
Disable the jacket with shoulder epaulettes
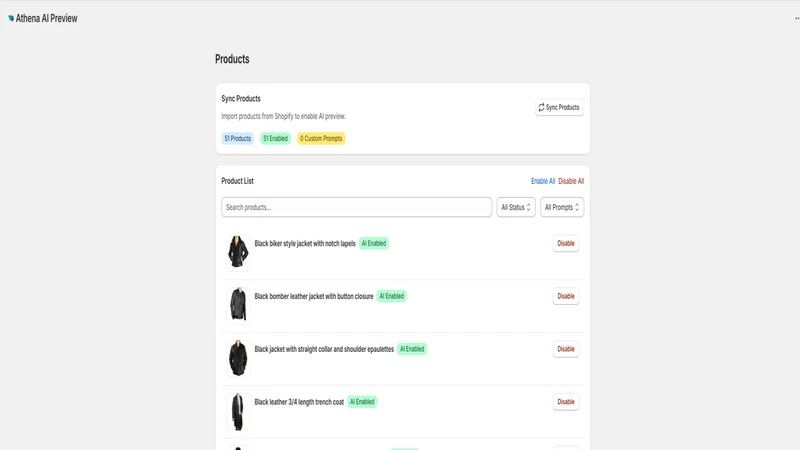click(x=566, y=349)
